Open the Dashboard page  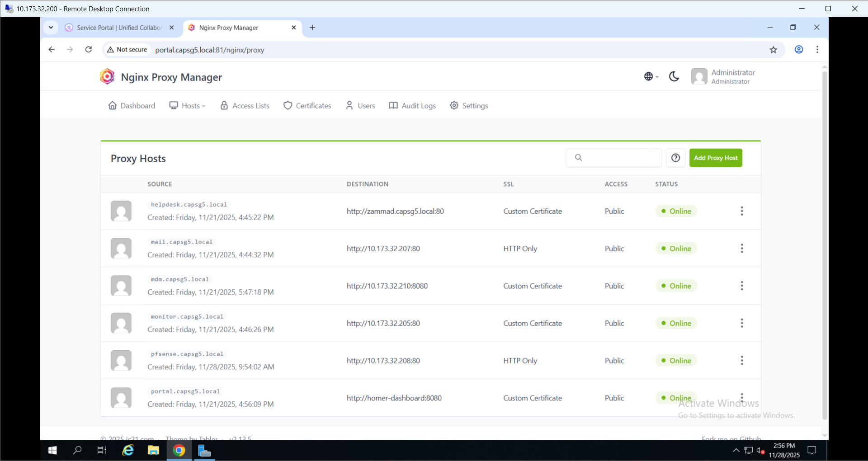132,106
